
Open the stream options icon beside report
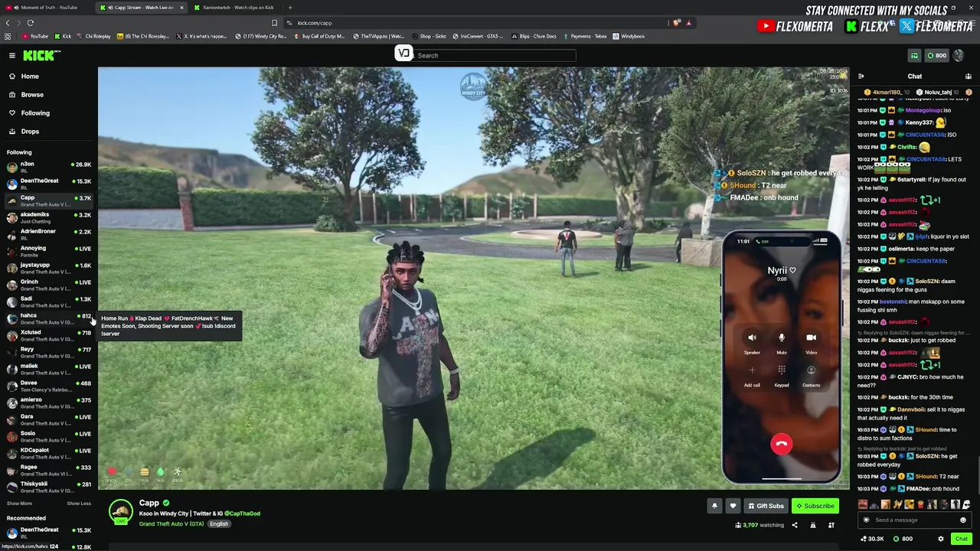(x=831, y=525)
